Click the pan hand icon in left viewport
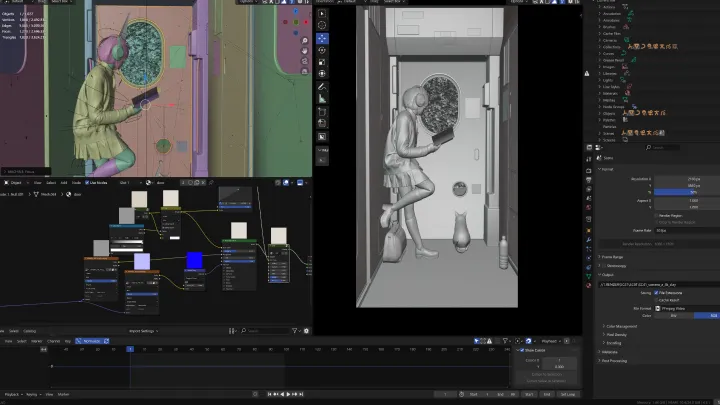 tap(304, 51)
